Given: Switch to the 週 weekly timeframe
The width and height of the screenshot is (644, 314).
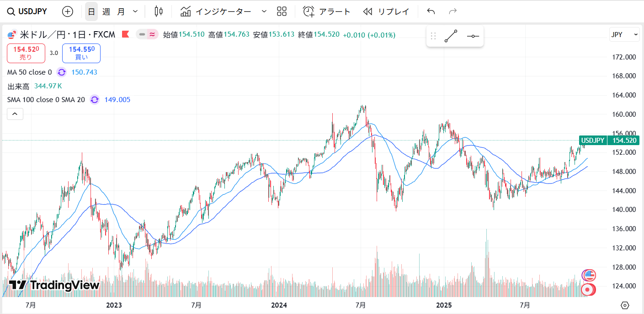Looking at the screenshot, I should [106, 11].
